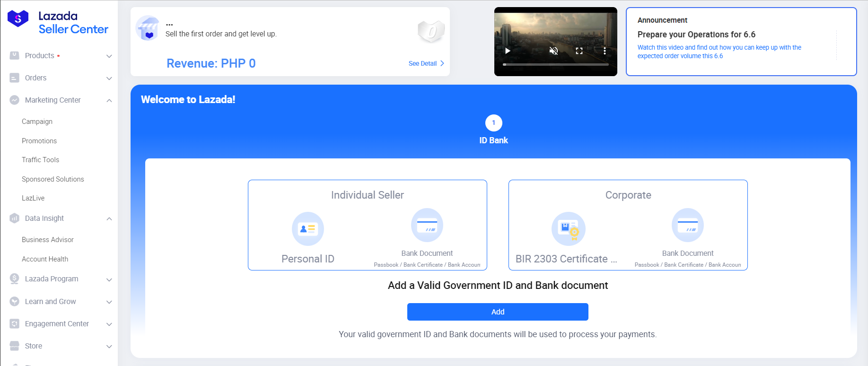The image size is (868, 366).
Task: Expand the Store menu chevron
Action: pos(109,346)
